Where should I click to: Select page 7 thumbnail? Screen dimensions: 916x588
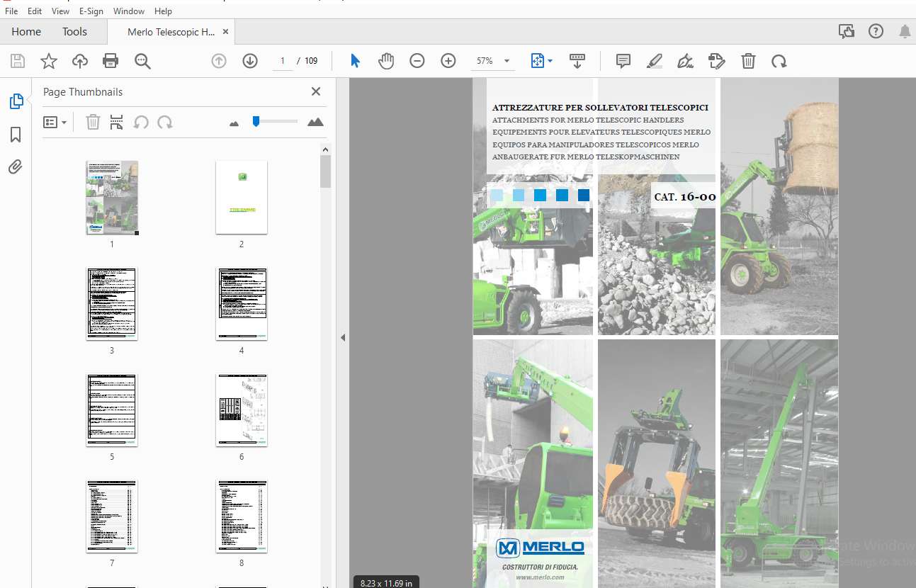tap(112, 516)
